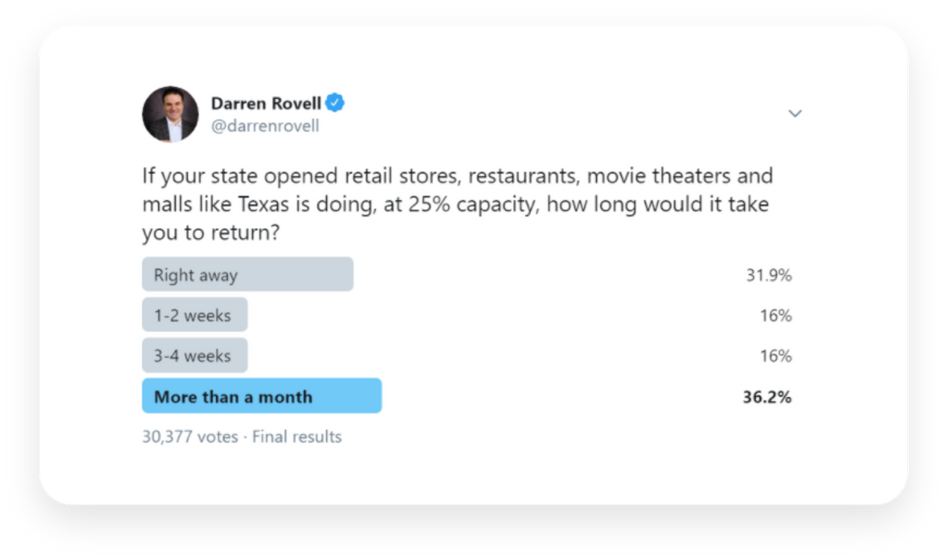Click the bold 36.2% winning percentage

point(767,397)
